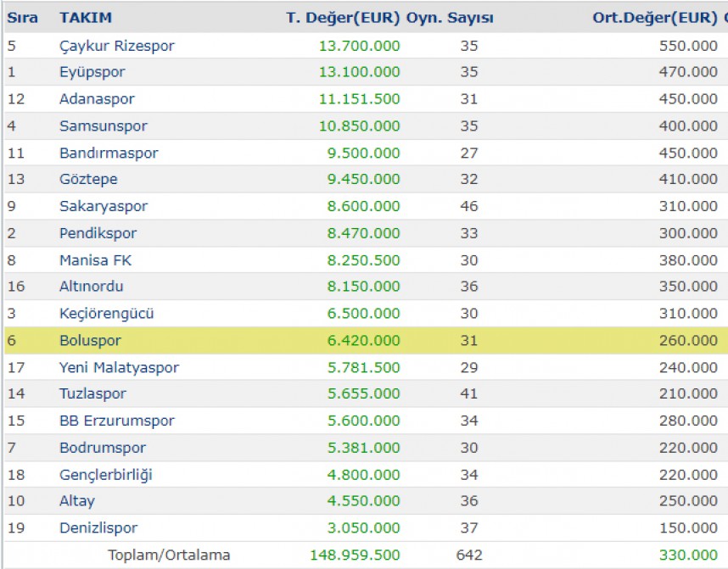Sort by Oyn. Sayısı column header

pyautogui.click(x=450, y=18)
